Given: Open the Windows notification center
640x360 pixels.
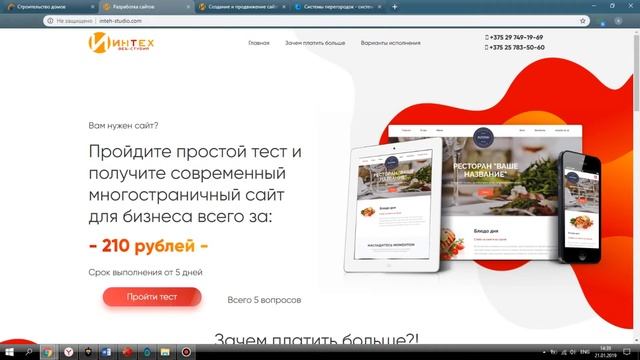Looking at the screenshot, I should click(x=627, y=352).
